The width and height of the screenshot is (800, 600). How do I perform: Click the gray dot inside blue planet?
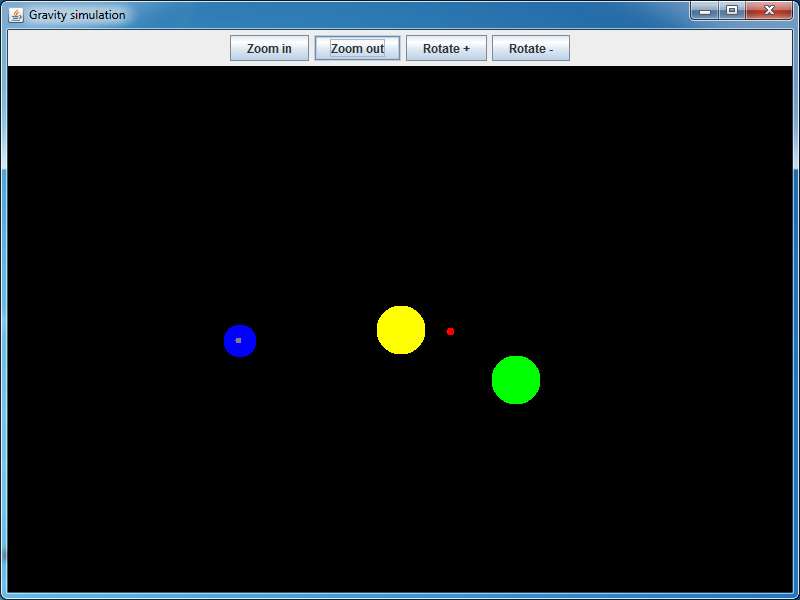coord(238,340)
